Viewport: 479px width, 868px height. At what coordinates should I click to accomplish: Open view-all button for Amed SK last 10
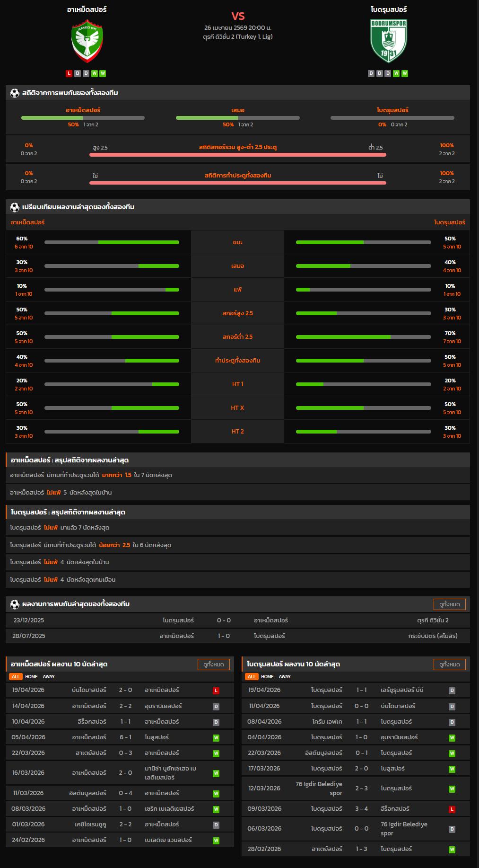pyautogui.click(x=213, y=664)
